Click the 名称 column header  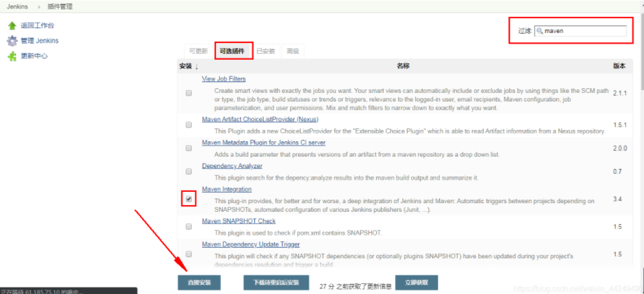(402, 66)
